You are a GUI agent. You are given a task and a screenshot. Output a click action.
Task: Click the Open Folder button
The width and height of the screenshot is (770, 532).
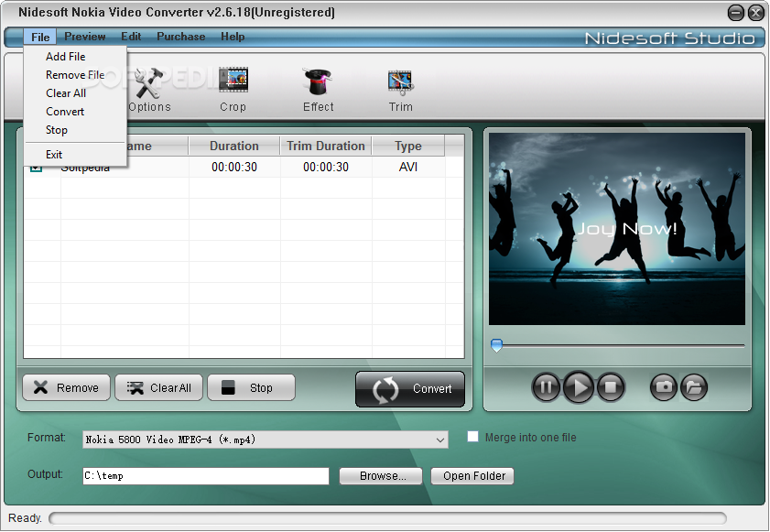click(x=472, y=476)
